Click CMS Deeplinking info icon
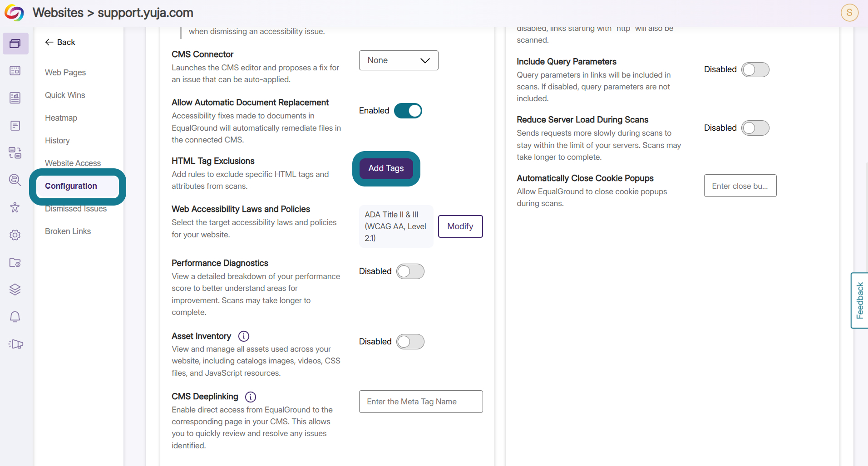Image resolution: width=868 pixels, height=466 pixels. pyautogui.click(x=251, y=397)
